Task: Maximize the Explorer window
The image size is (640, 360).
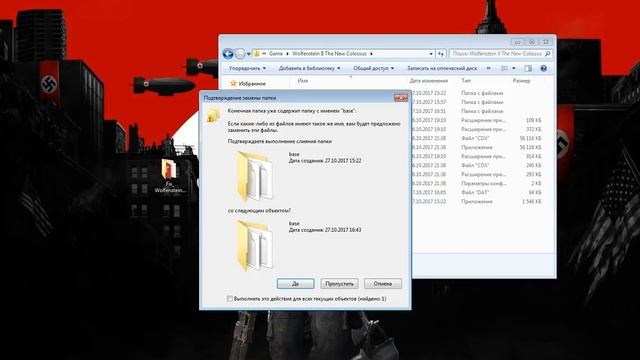Action: click(531, 42)
